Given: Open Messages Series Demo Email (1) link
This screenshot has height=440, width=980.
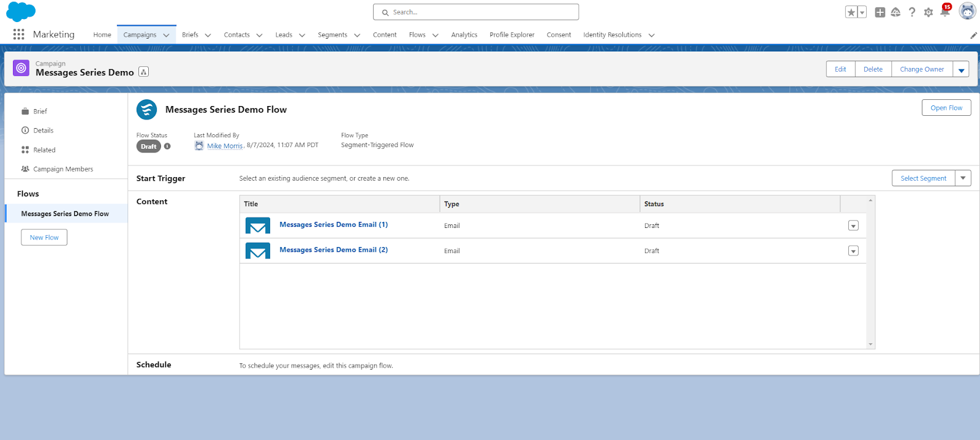Looking at the screenshot, I should click(334, 225).
